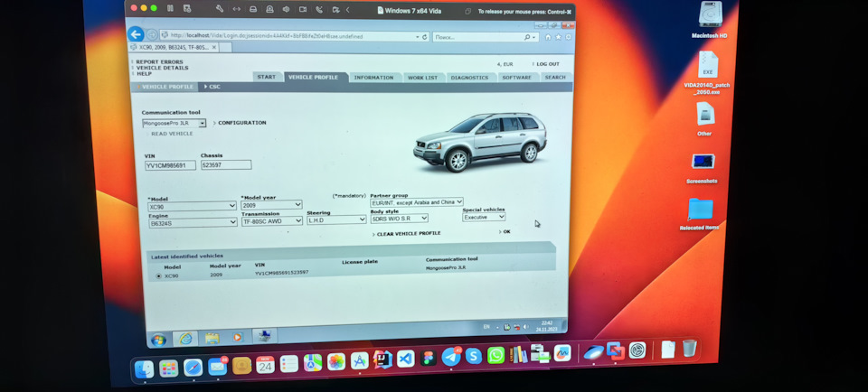Open IntelliJ IDEA from the Dock
Image resolution: width=868 pixels, height=392 pixels.
pyautogui.click(x=382, y=359)
